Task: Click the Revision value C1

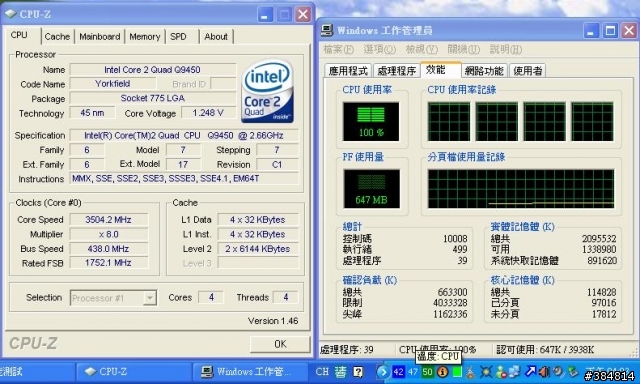Action: [x=277, y=164]
